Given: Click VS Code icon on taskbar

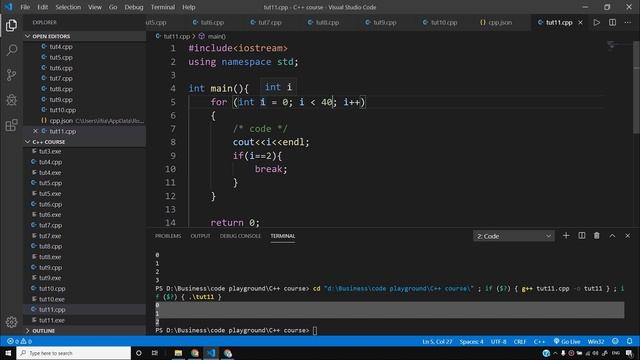Looking at the screenshot, I should coord(211,353).
